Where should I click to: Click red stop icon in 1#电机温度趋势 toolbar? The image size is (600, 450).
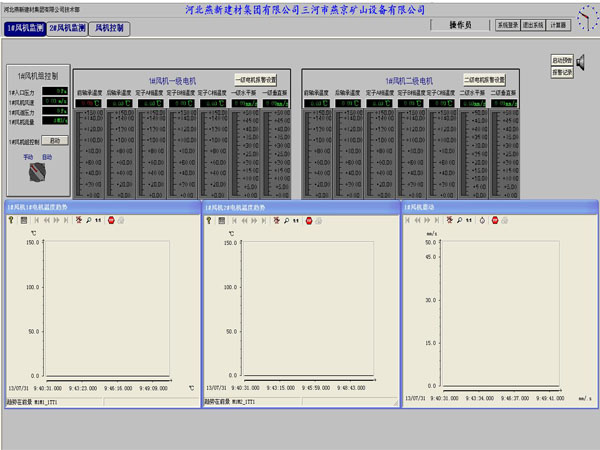point(111,219)
